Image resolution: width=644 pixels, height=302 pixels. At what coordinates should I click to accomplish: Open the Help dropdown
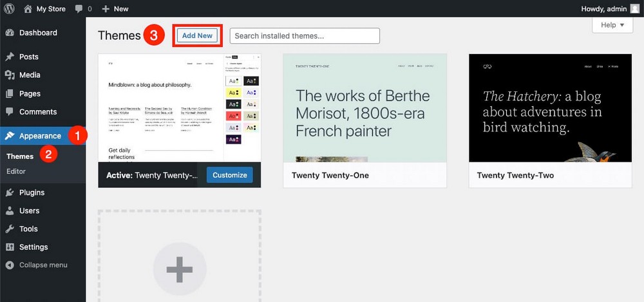(612, 25)
